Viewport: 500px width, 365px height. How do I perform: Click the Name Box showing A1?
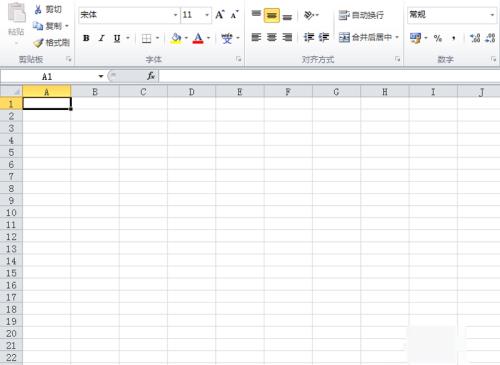click(48, 77)
